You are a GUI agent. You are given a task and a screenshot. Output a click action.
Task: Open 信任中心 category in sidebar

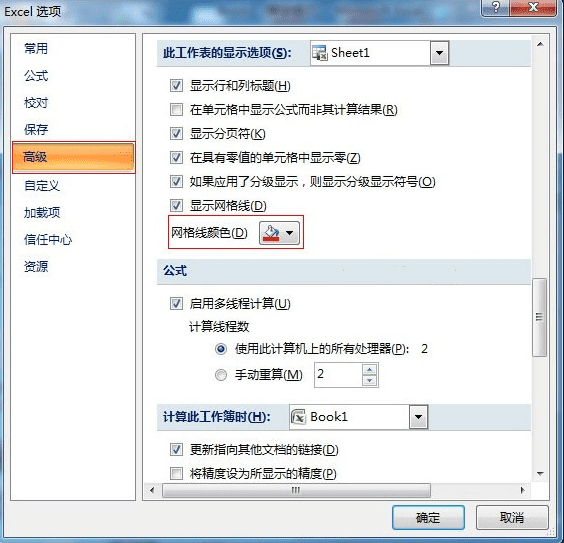point(48,239)
